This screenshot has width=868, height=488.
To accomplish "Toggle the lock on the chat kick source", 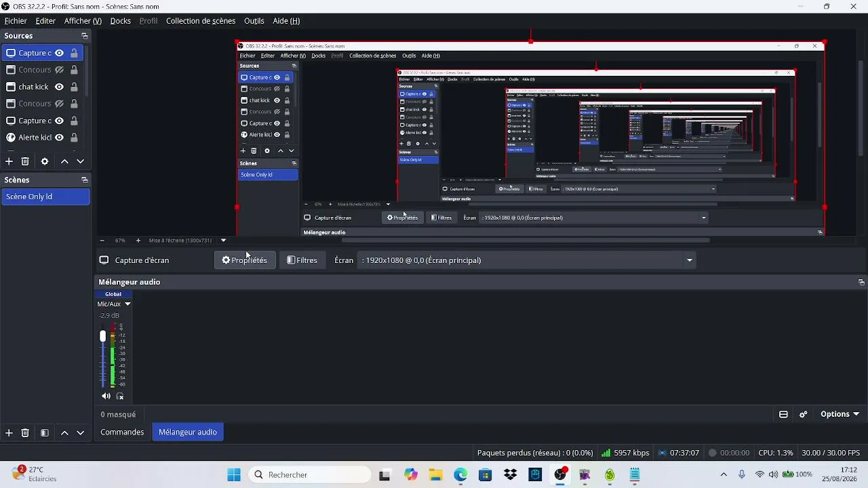I will coord(74,87).
